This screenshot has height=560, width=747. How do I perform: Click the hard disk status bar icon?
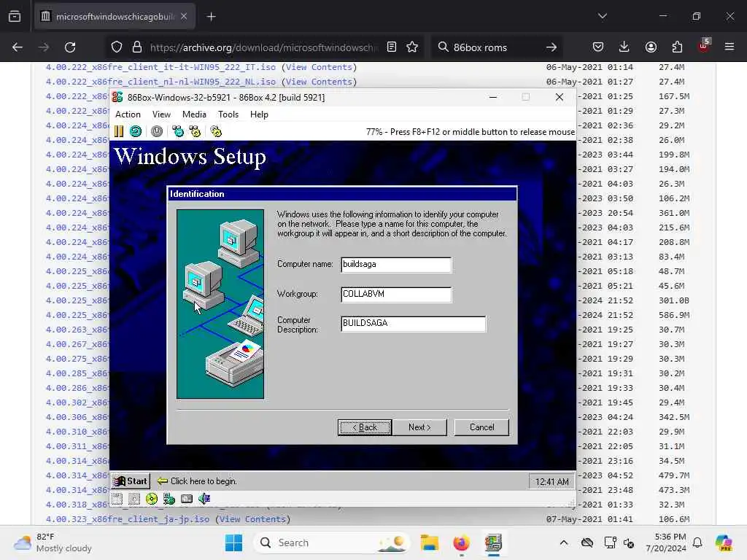pos(187,499)
